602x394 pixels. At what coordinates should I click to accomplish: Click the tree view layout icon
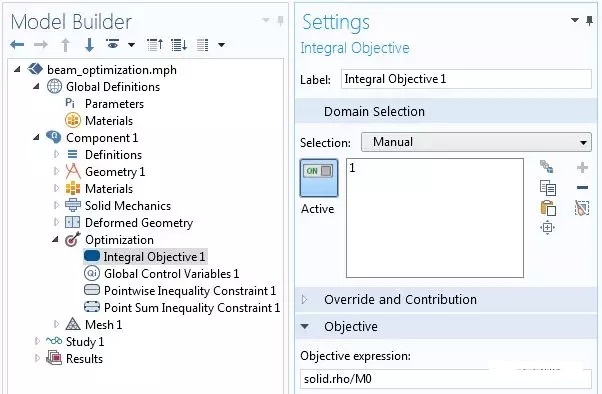pyautogui.click(x=202, y=45)
